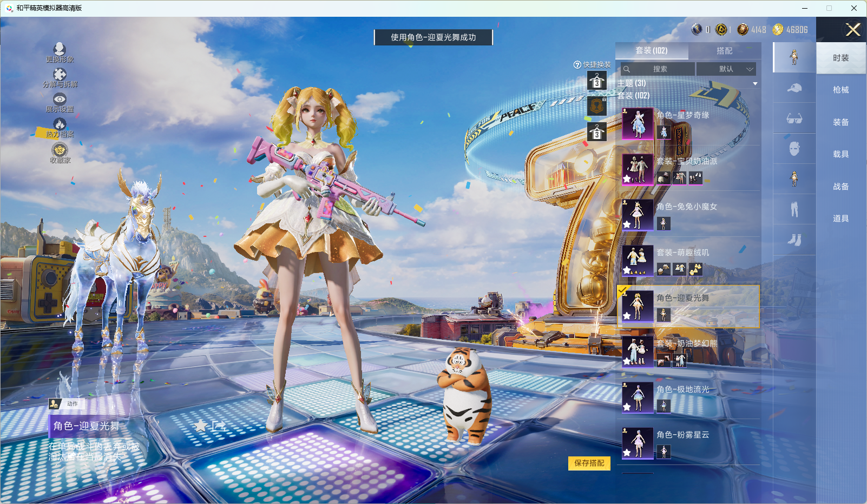Image resolution: width=867 pixels, height=504 pixels.
Task: Open the 分解与拆解 puzzle icon
Action: [x=60, y=74]
